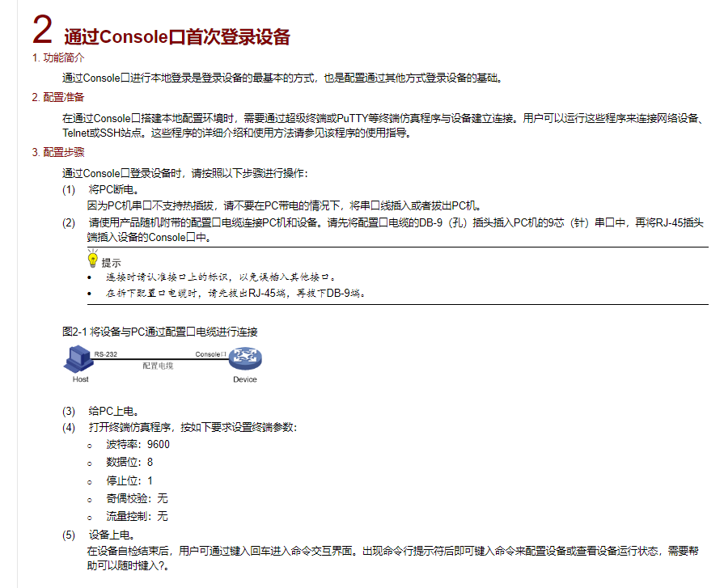Click the Device label under router

[x=245, y=379]
